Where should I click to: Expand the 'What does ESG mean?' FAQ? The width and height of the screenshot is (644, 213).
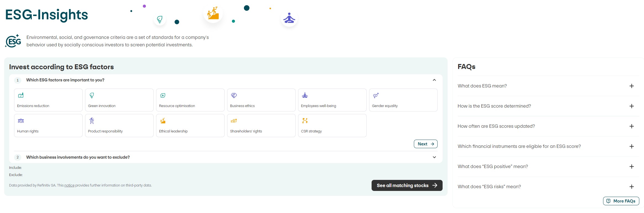click(x=631, y=86)
